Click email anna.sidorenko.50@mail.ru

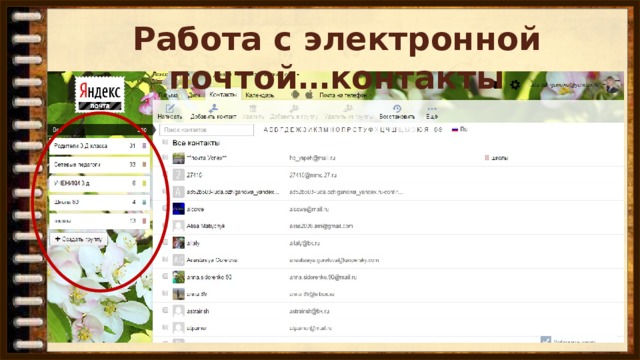[x=323, y=277]
